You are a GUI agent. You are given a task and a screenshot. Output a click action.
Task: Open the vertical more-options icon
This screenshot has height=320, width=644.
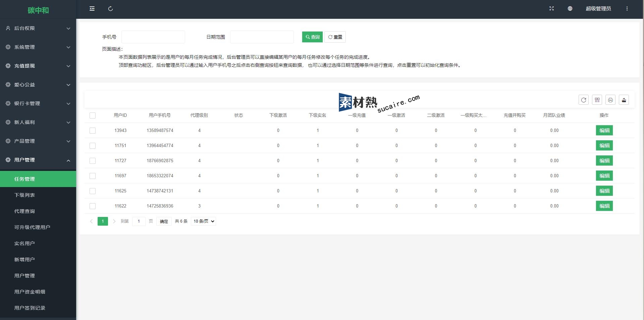point(627,9)
